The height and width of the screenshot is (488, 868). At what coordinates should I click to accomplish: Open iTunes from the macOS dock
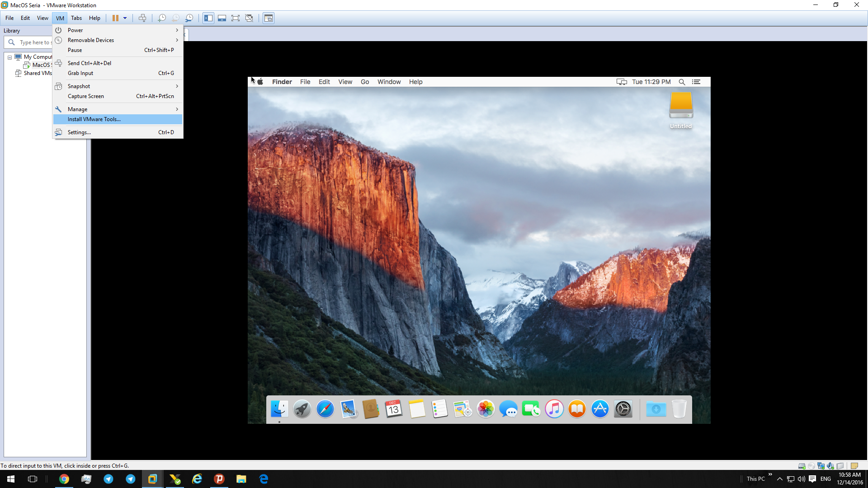[x=554, y=409]
